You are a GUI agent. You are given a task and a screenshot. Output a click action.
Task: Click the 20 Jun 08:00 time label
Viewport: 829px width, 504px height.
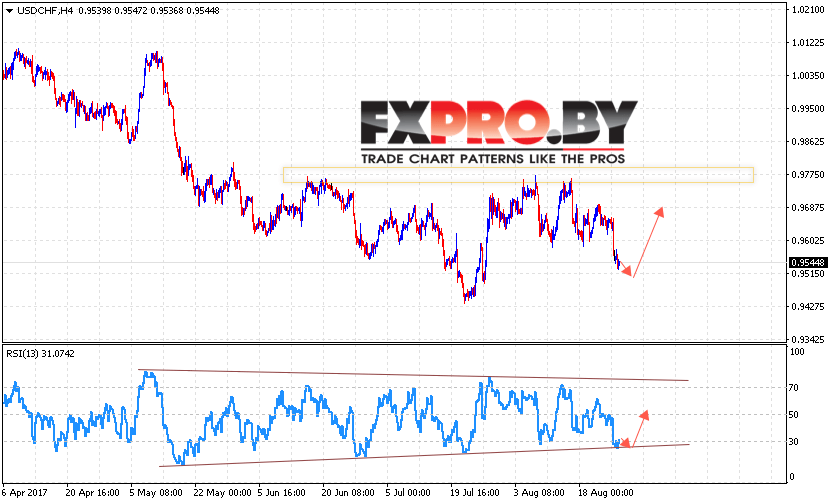point(348,493)
